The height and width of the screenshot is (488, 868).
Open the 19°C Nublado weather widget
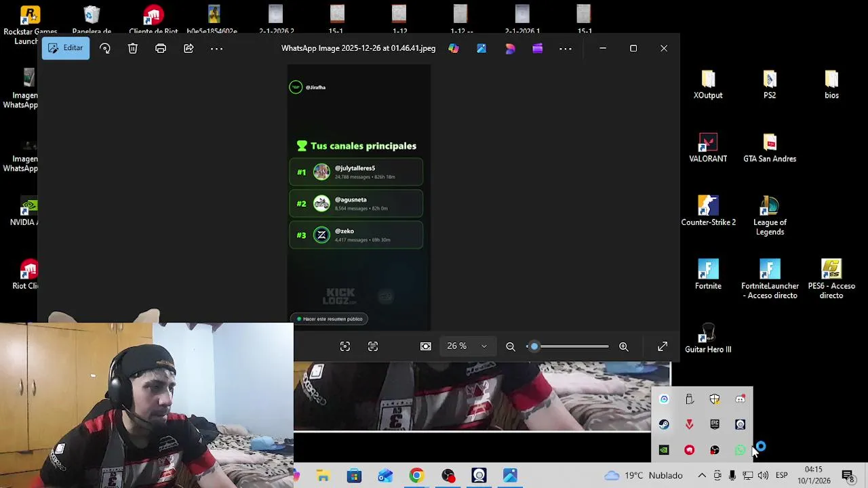pyautogui.click(x=644, y=476)
